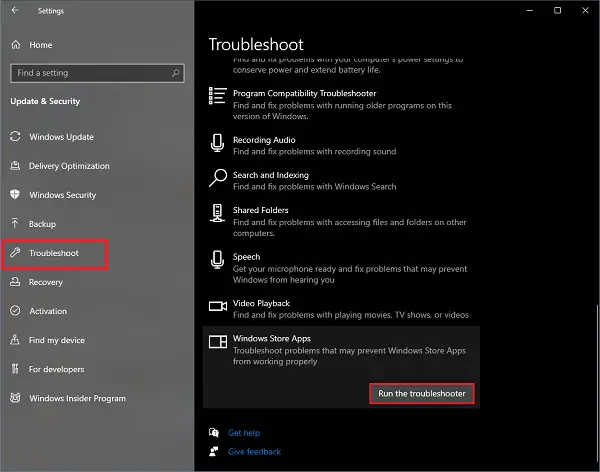Image resolution: width=600 pixels, height=472 pixels.
Task: Click the Video Playback camera icon
Action: [x=218, y=306]
